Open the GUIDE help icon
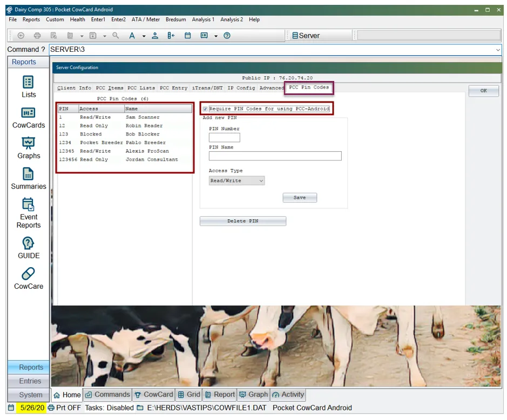The image size is (507, 420). tap(29, 248)
